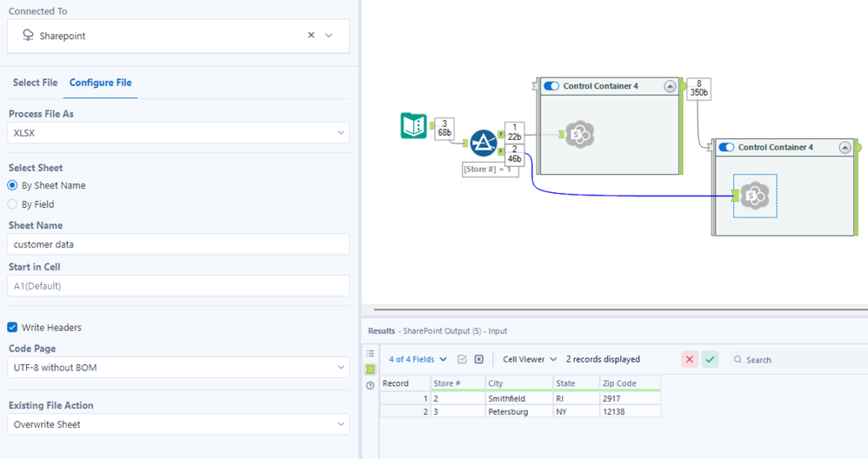Select the SharePoint Output tool in first container
This screenshot has width=868, height=459.
pos(579,135)
